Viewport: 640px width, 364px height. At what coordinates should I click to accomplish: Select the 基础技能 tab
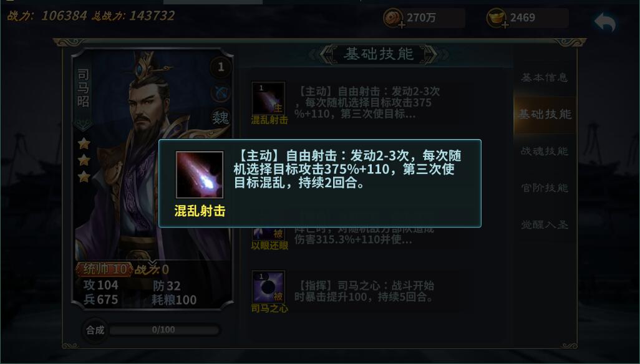pyautogui.click(x=545, y=115)
